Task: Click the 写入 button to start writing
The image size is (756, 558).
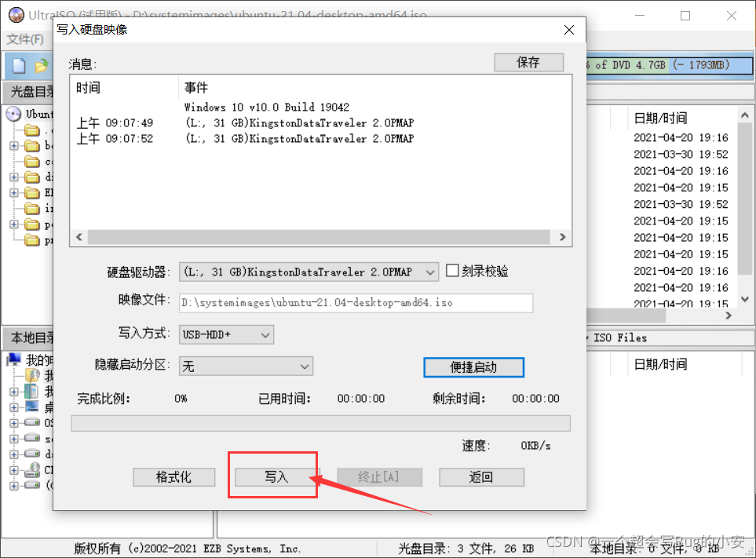Action: point(276,477)
